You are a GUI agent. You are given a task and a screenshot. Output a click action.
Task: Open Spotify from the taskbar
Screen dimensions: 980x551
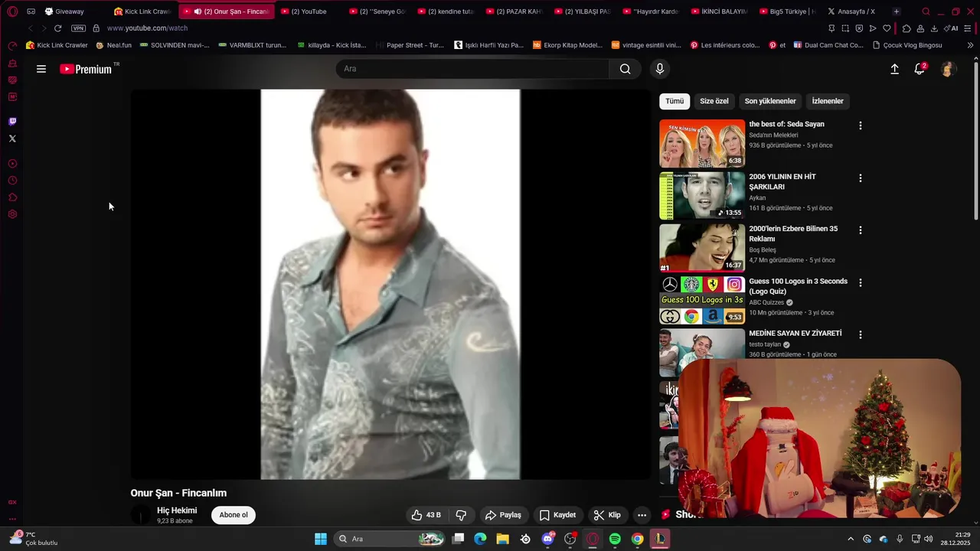(615, 539)
